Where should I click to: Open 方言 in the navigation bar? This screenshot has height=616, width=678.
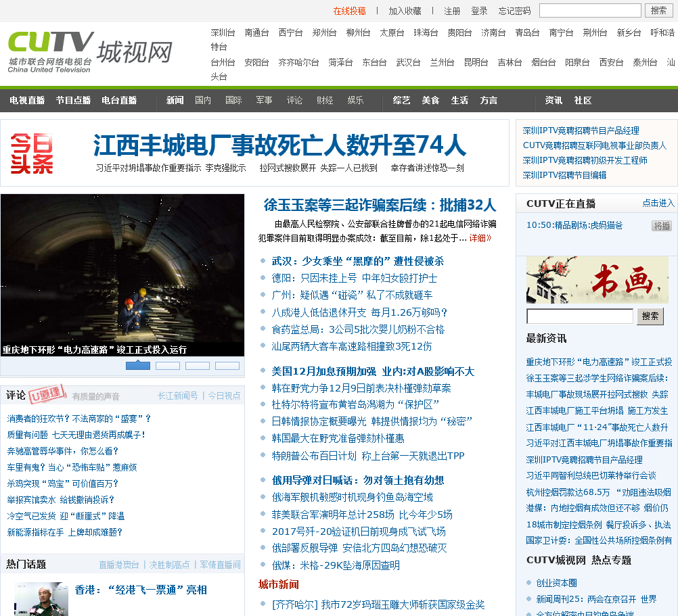tap(489, 100)
